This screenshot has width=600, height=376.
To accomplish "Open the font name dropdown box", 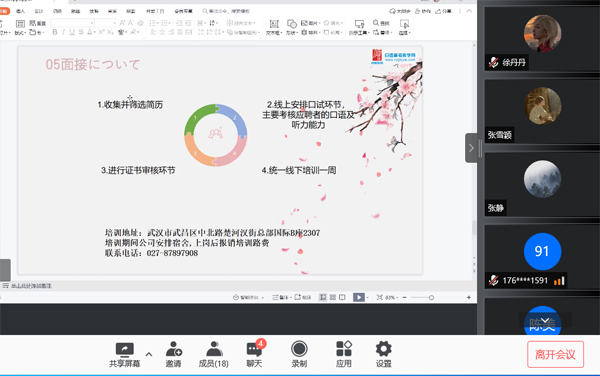I will 72,23.
